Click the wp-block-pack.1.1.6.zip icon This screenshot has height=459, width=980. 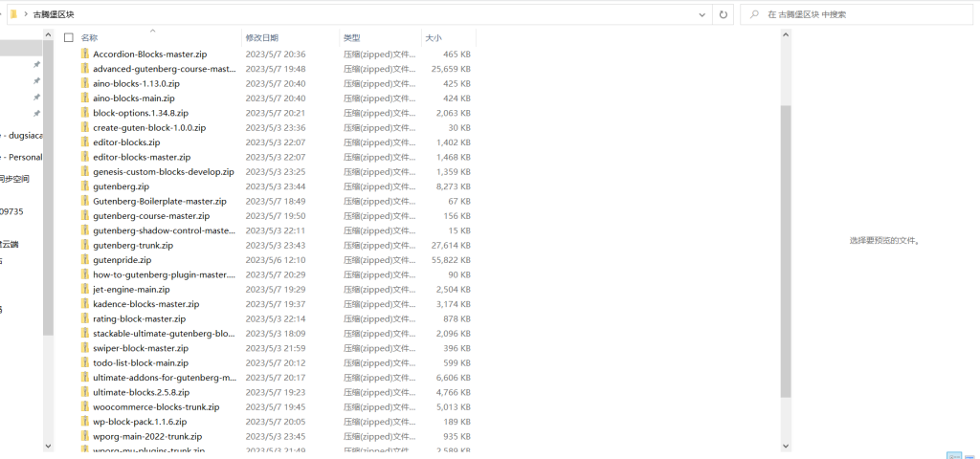85,422
